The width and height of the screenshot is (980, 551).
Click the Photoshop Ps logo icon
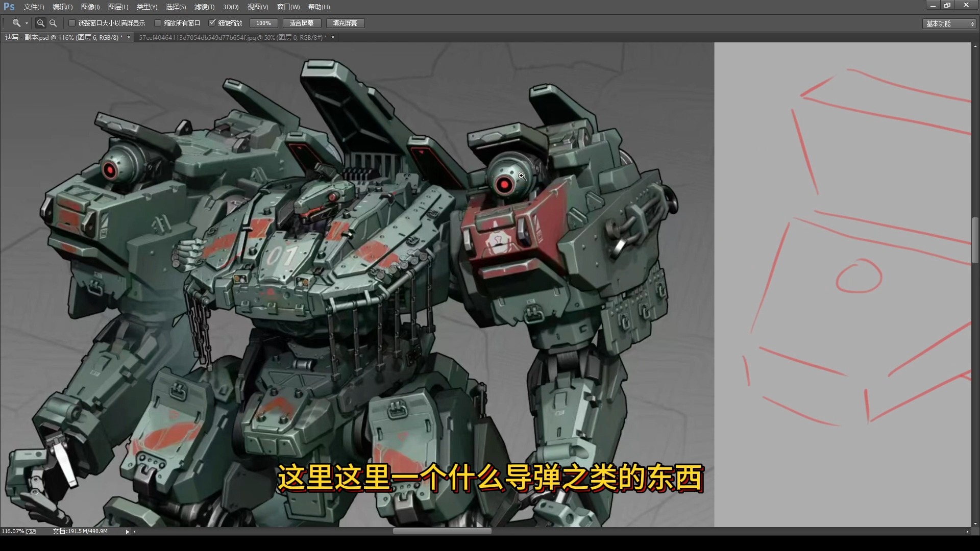(9, 7)
